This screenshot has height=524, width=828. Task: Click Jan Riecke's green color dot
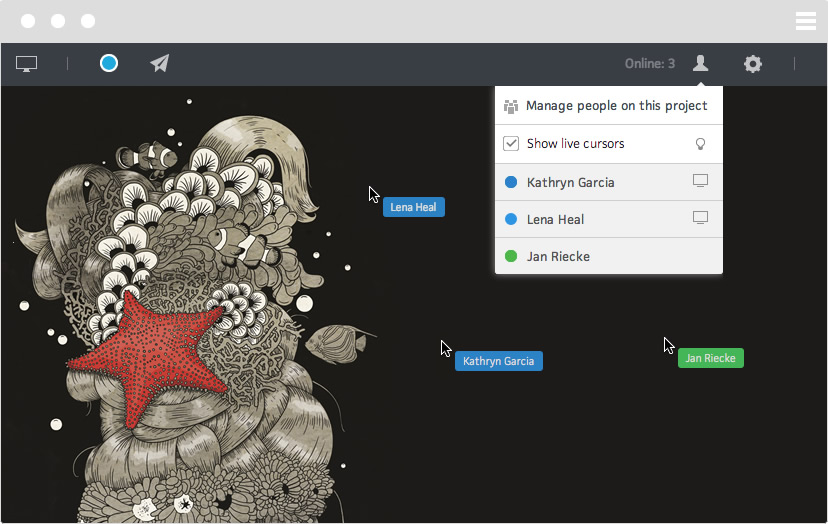(511, 256)
